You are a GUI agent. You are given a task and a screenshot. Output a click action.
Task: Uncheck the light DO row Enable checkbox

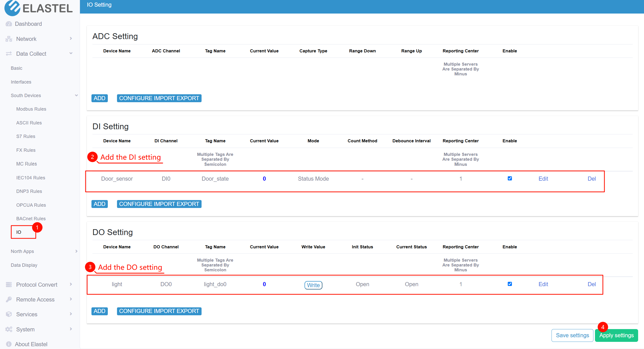tap(510, 284)
